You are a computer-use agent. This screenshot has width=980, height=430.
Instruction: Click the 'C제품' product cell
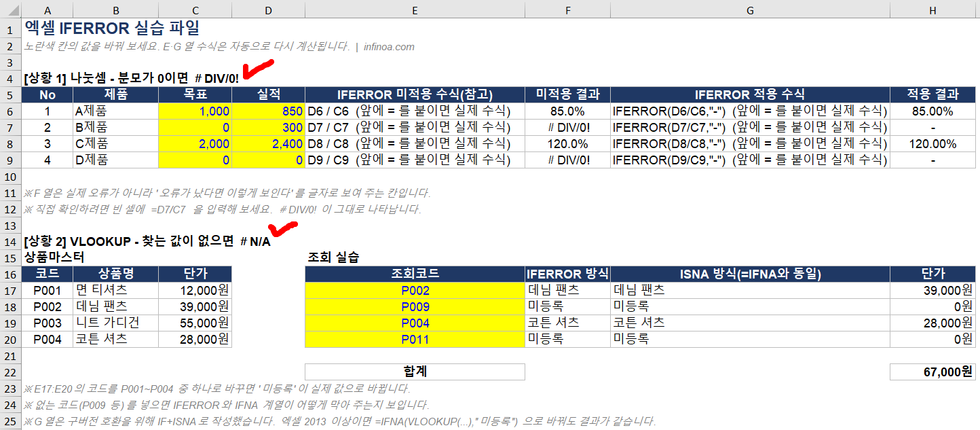click(115, 143)
